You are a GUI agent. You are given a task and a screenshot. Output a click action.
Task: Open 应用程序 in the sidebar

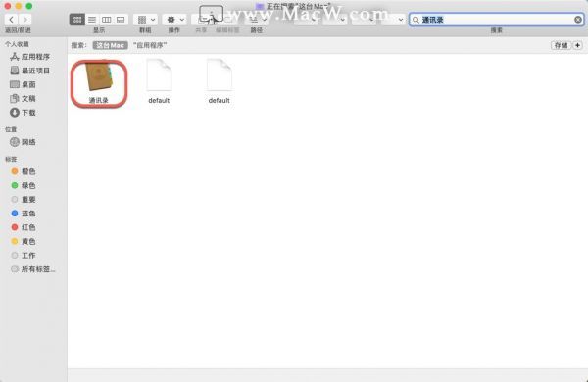(x=30, y=57)
